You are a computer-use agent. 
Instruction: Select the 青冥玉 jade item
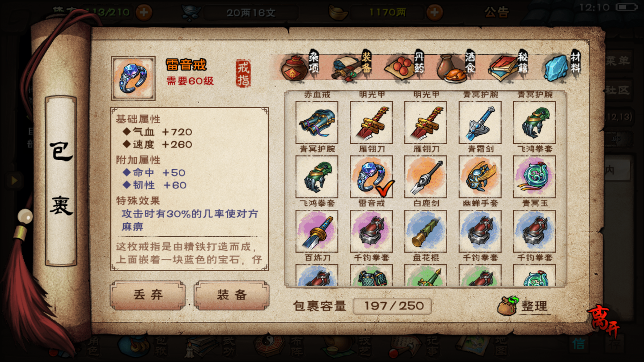click(534, 177)
